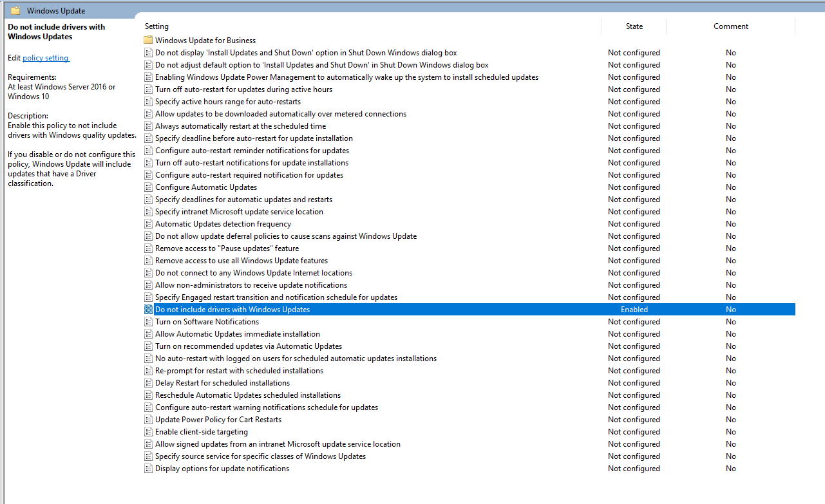Select 'No auto-restart with logged on users' policy
The image size is (825, 504).
[296, 359]
